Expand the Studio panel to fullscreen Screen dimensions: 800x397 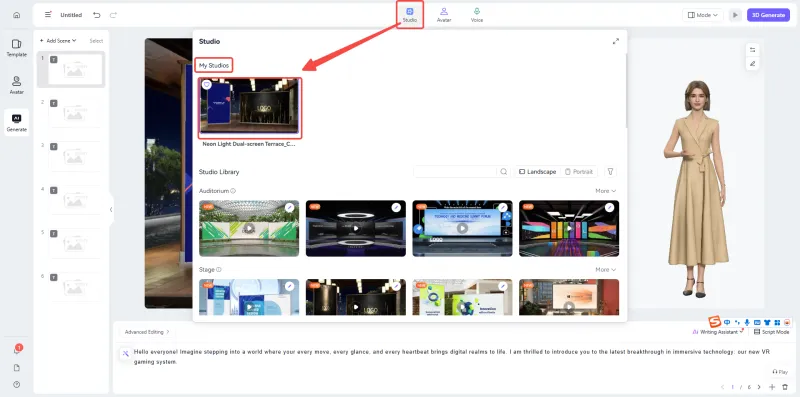pos(616,41)
